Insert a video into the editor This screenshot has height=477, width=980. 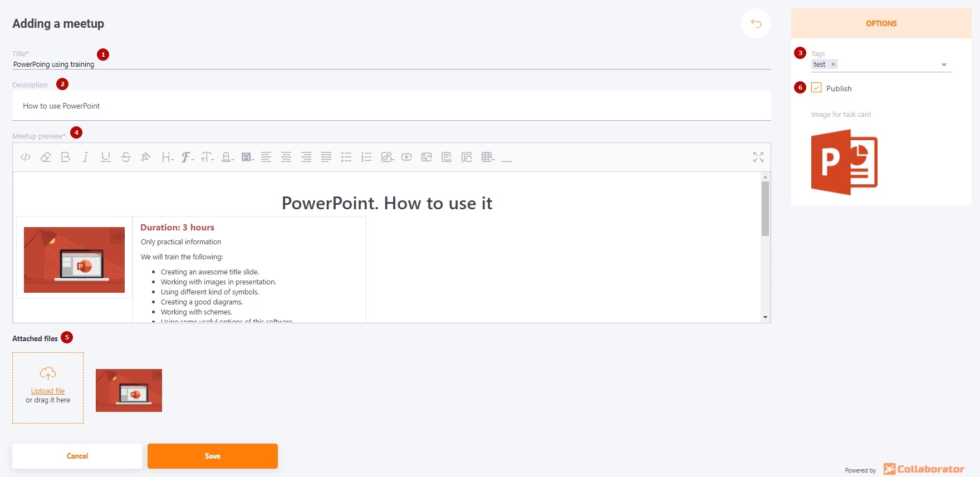[406, 158]
